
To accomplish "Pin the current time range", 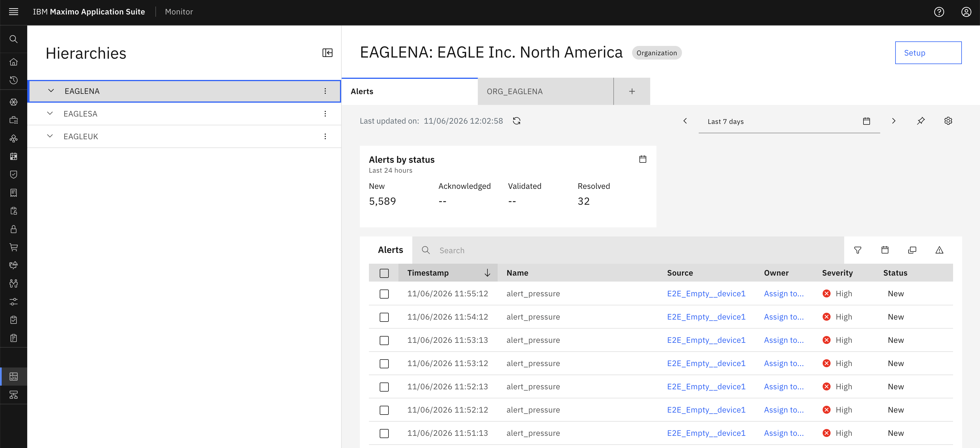I will point(921,121).
